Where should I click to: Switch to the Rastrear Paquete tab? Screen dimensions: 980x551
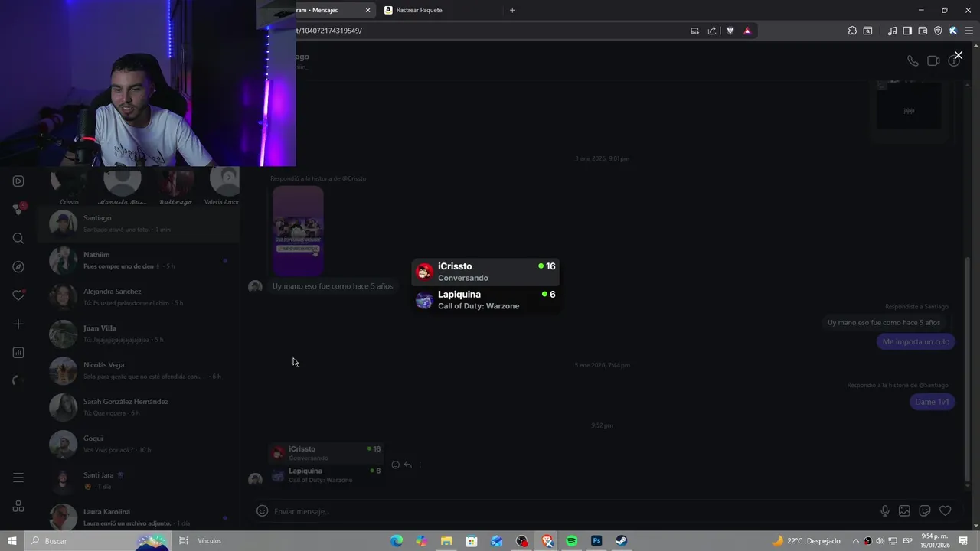[439, 10]
